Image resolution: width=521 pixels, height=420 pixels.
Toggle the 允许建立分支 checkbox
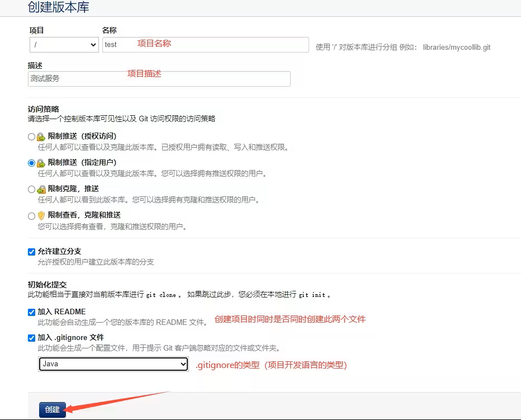(x=31, y=252)
